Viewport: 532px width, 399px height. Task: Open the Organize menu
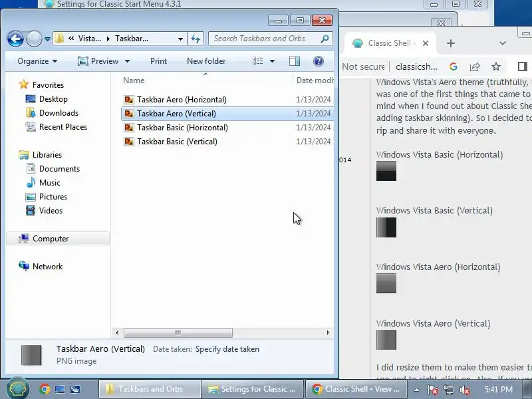(37, 61)
